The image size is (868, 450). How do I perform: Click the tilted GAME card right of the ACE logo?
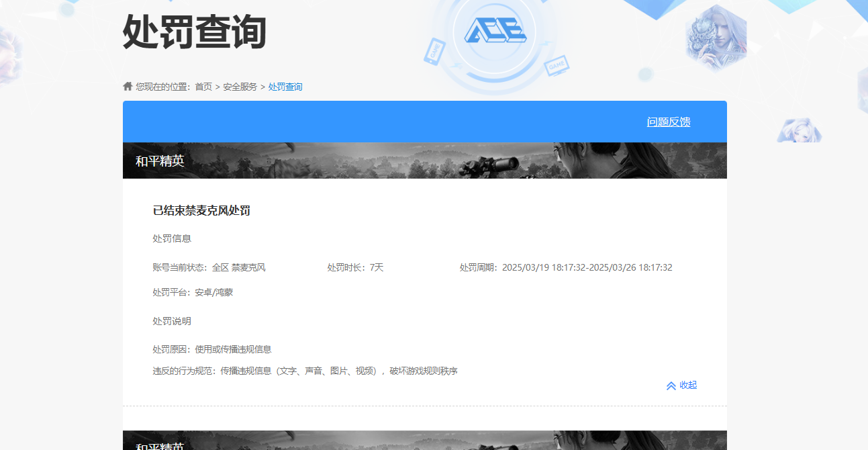556,66
